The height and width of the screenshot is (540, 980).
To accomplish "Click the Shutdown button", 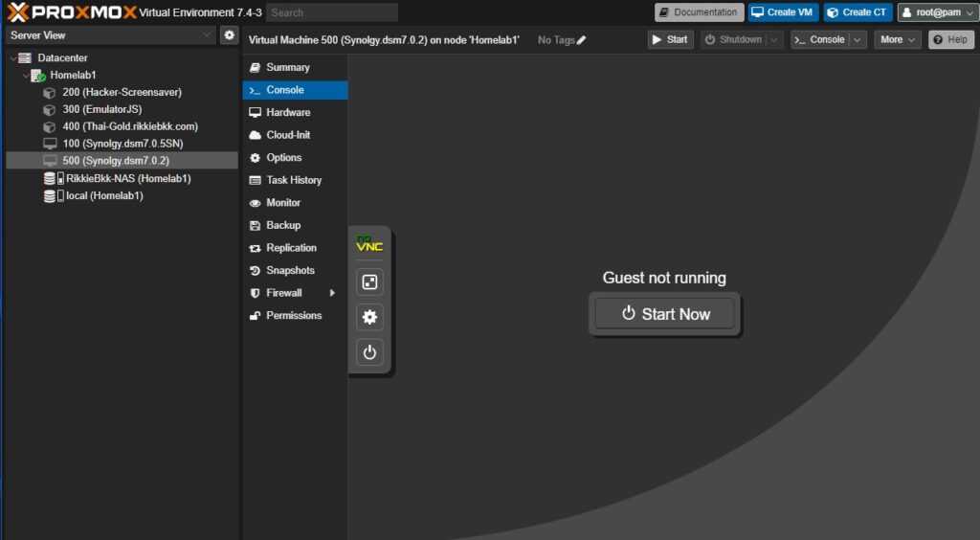I will click(x=734, y=39).
